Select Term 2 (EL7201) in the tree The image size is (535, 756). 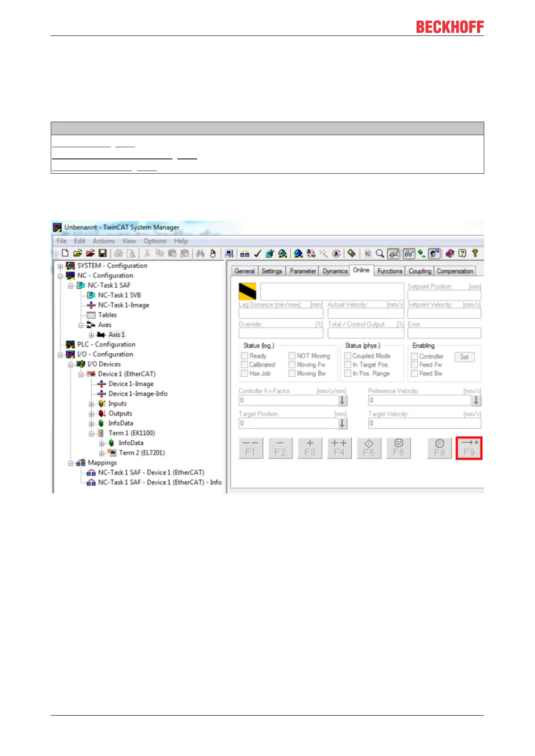click(x=142, y=453)
